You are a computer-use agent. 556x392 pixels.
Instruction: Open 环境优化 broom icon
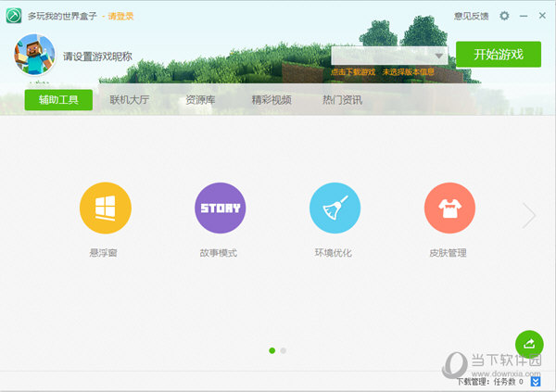(x=335, y=208)
